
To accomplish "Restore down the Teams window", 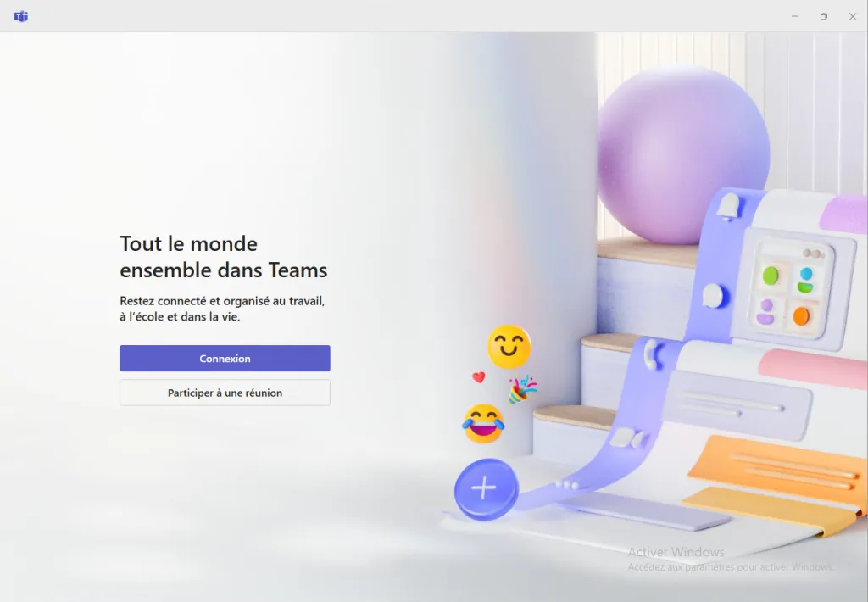I will point(824,16).
